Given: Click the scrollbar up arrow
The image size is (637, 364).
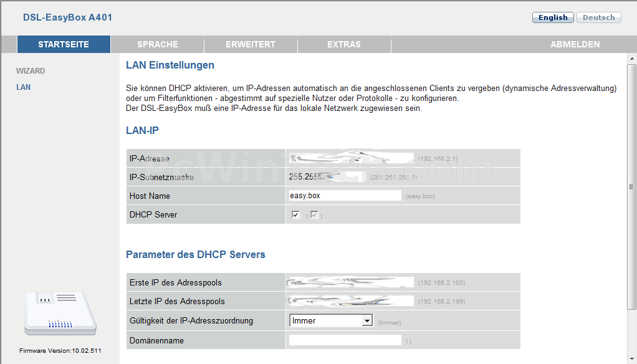Looking at the screenshot, I should pyautogui.click(x=632, y=59).
